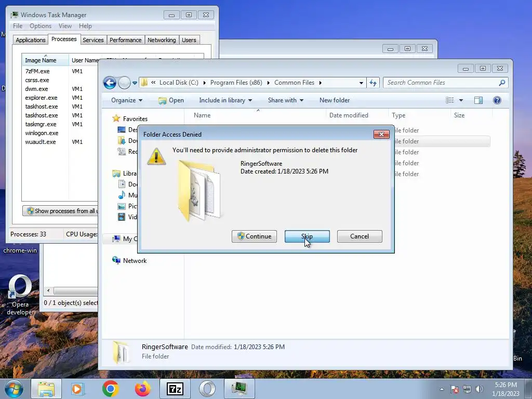Expand Share with dropdown
The height and width of the screenshot is (399, 532).
(x=285, y=100)
